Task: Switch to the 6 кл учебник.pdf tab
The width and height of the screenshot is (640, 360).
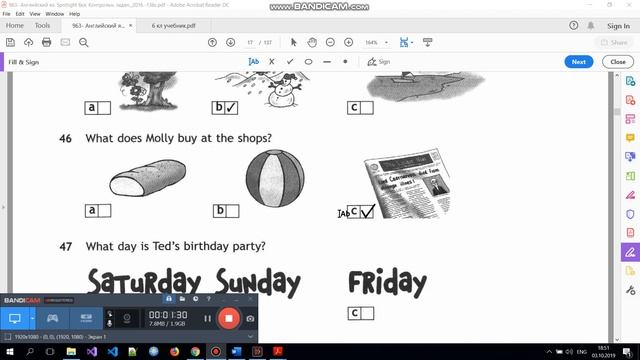Action: pos(173,25)
